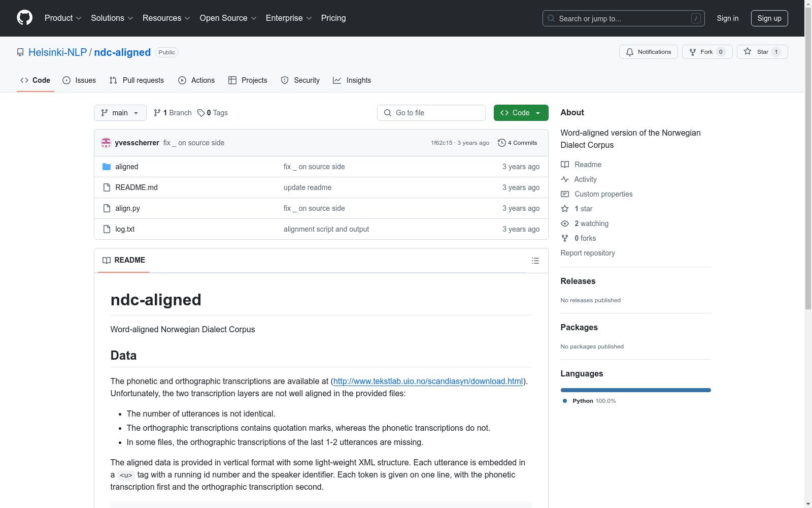The height and width of the screenshot is (508, 812).
Task: Switch to the Code tab
Action: 36,80
